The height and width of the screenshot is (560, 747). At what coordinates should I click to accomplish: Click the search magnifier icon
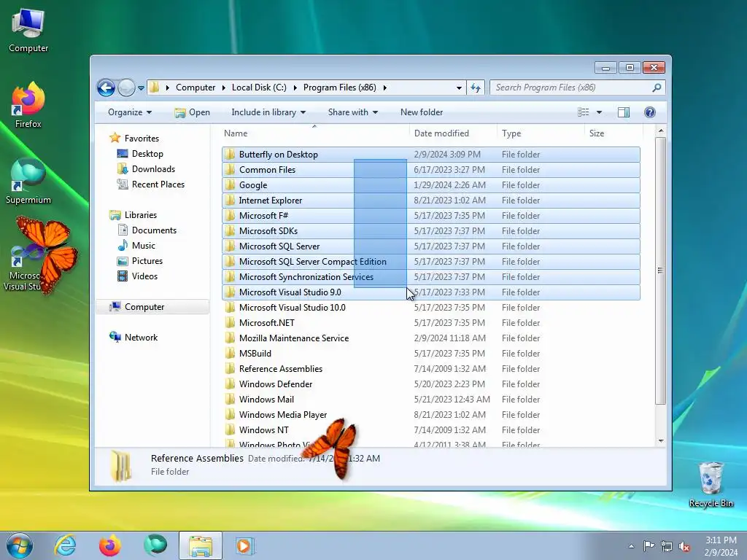pos(657,87)
